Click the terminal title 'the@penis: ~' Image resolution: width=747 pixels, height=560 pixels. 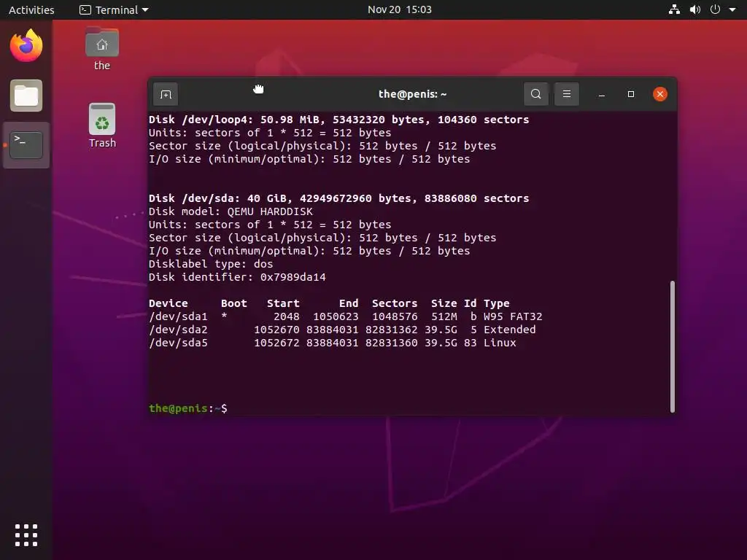pyautogui.click(x=413, y=94)
